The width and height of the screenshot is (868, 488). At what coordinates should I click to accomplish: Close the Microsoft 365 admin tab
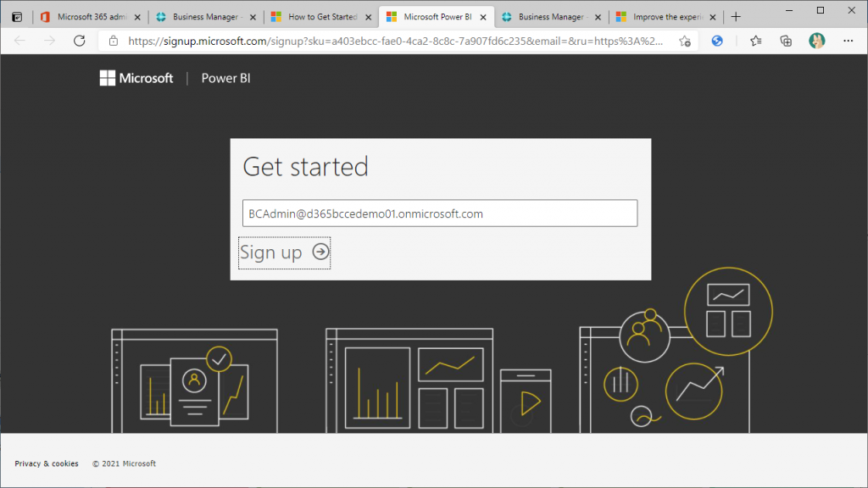[137, 17]
